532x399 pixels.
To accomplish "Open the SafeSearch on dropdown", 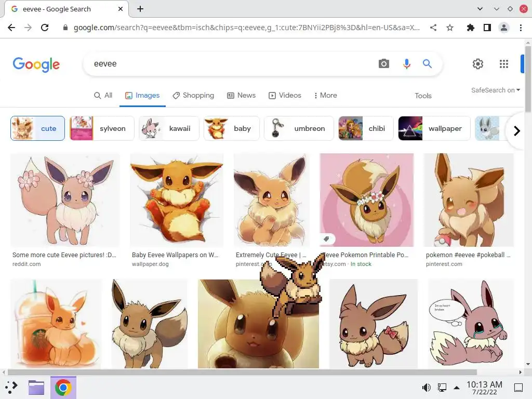I will [495, 90].
